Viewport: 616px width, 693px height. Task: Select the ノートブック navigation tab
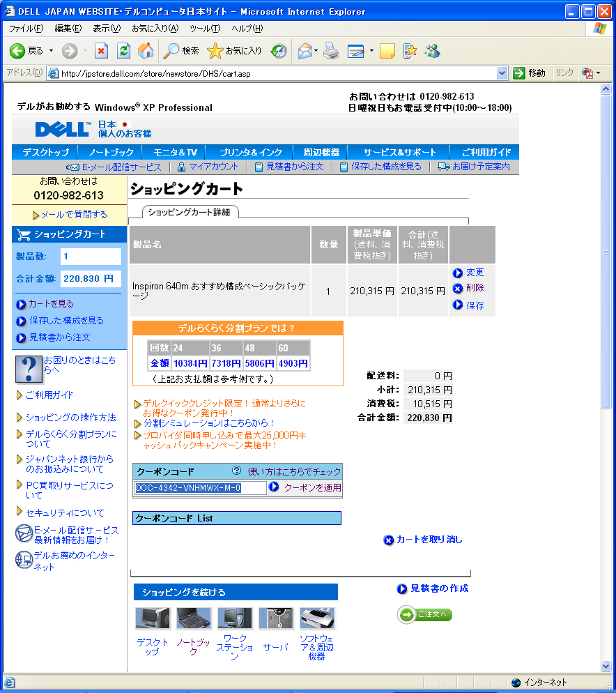click(x=109, y=152)
